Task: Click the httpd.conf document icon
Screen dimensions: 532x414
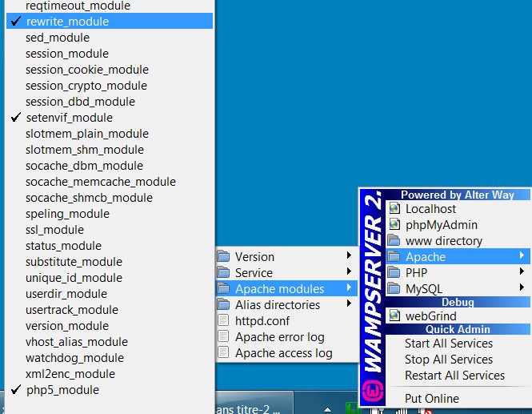Action: [223, 320]
